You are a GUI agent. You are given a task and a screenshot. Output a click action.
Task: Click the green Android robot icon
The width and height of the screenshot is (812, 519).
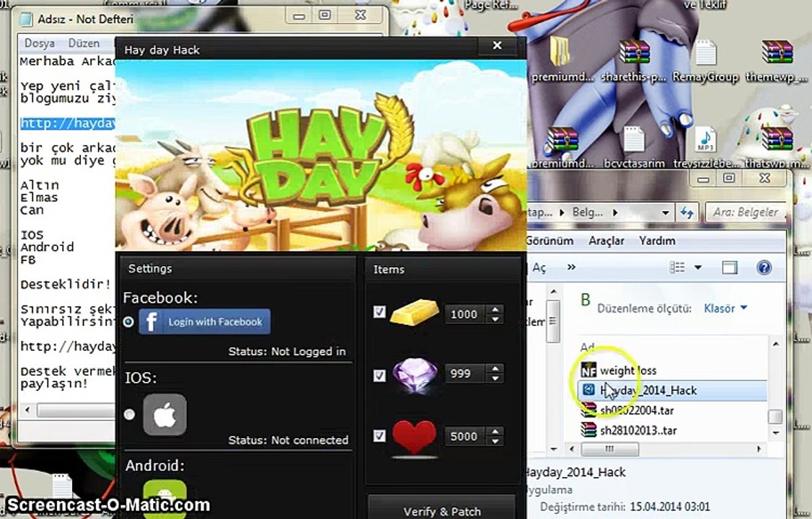click(x=164, y=498)
